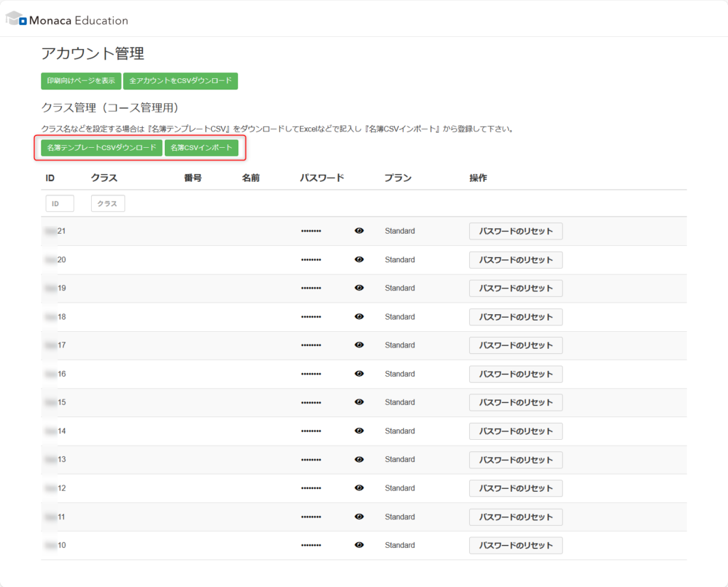
Task: Click パスワードのリセット in row 16
Action: pyautogui.click(x=516, y=374)
